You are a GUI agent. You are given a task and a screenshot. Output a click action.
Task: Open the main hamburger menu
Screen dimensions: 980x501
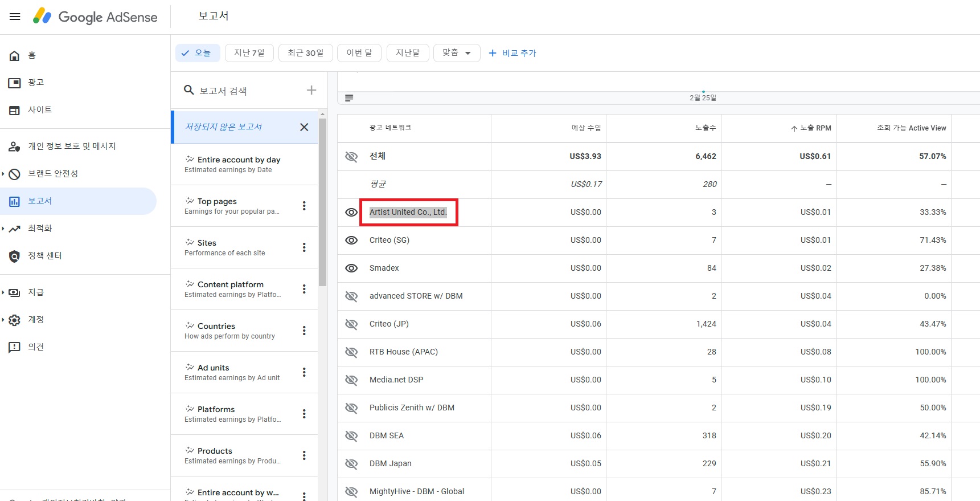(15, 17)
